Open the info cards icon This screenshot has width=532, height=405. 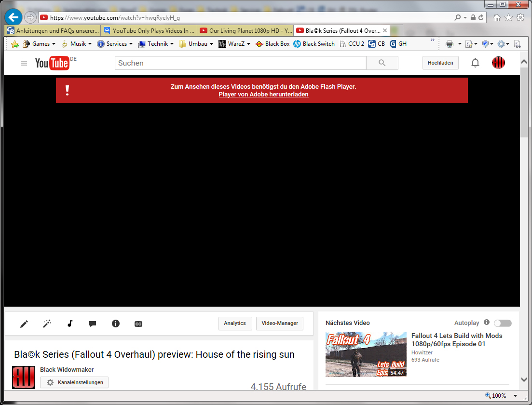(115, 324)
